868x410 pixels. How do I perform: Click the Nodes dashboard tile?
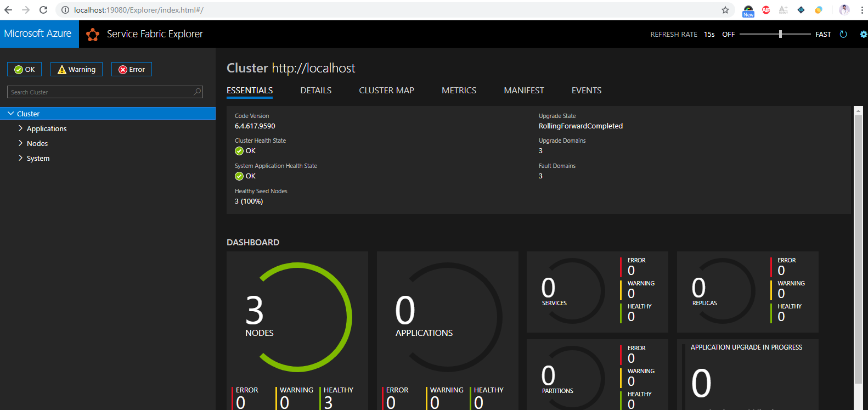pyautogui.click(x=297, y=330)
